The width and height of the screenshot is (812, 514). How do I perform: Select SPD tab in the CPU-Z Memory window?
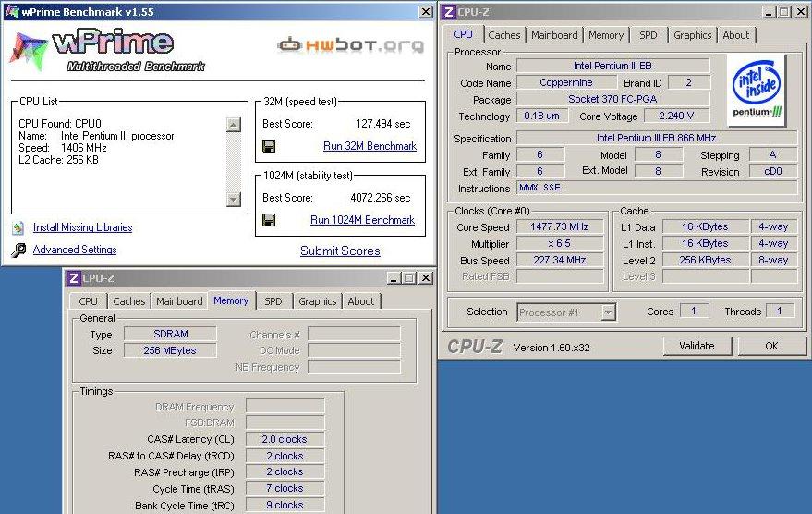click(273, 301)
